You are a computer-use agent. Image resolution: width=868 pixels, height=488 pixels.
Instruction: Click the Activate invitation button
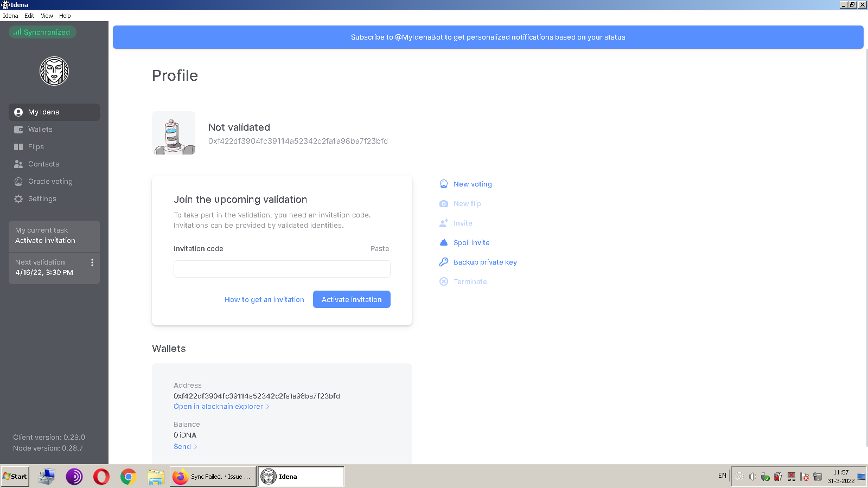[352, 299]
